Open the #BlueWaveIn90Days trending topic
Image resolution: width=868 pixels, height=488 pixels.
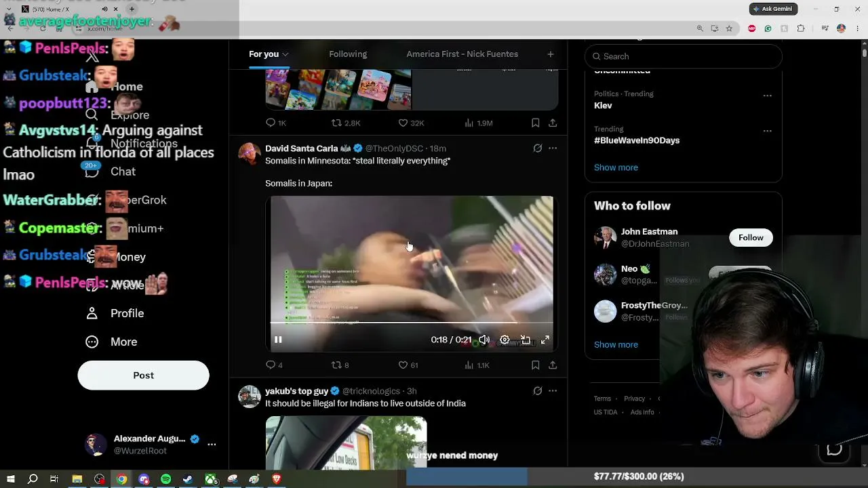point(637,140)
